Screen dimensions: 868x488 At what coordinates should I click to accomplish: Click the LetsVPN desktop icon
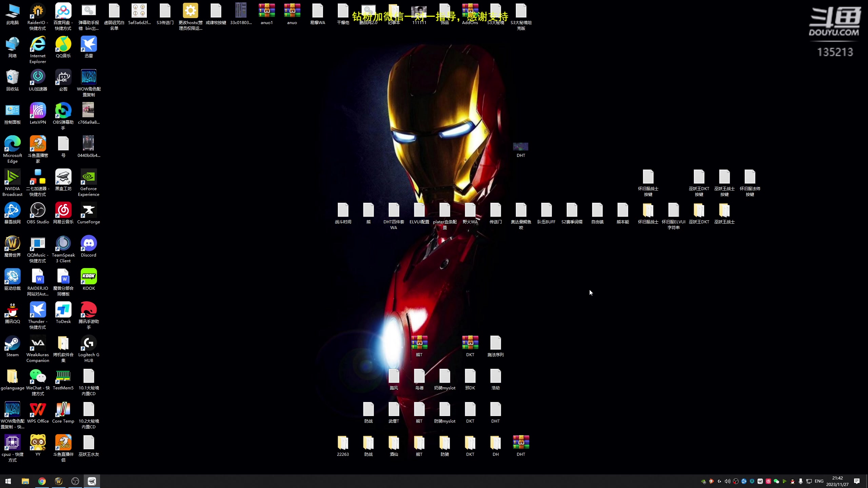coord(38,114)
